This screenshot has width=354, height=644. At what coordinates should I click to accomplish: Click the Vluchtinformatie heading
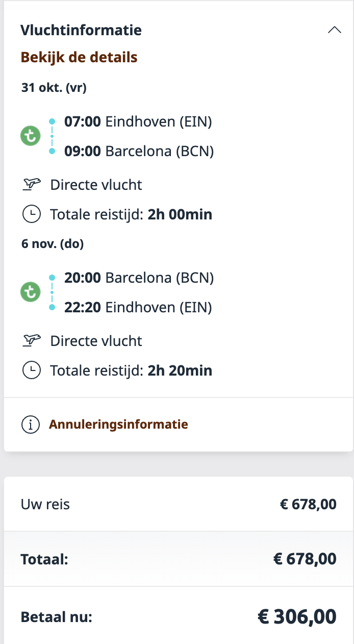[81, 30]
